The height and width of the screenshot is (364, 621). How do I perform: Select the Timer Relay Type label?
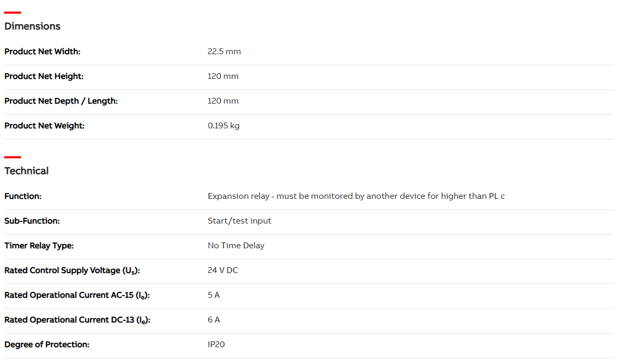tap(39, 245)
